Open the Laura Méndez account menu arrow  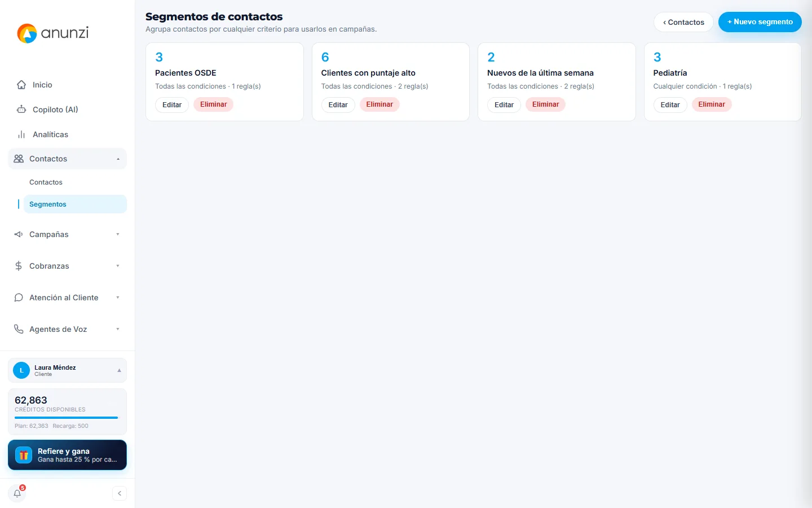pyautogui.click(x=119, y=370)
